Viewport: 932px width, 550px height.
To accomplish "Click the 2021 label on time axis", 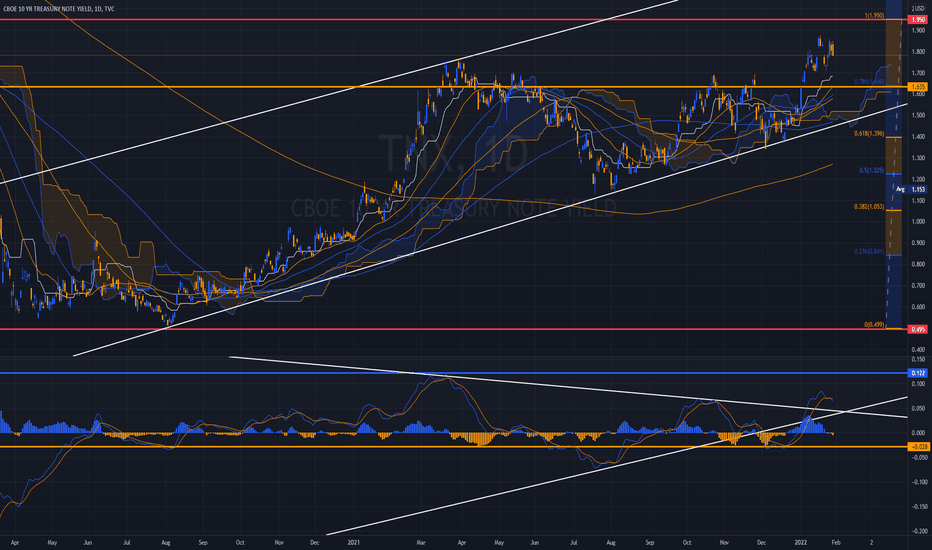I will pos(354,542).
